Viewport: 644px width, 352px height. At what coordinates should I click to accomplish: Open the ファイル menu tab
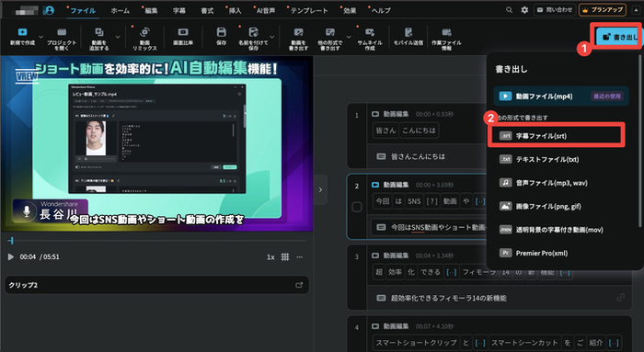pyautogui.click(x=83, y=11)
